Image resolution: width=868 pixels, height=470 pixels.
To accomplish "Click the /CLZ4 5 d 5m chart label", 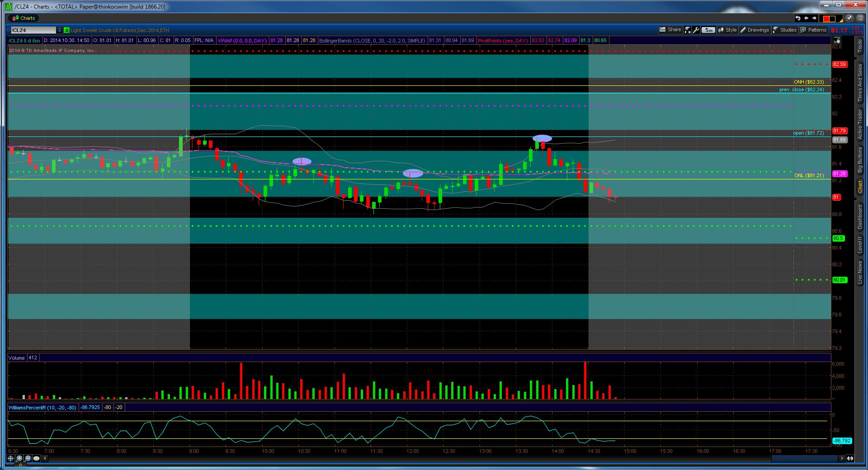I will tap(24, 41).
